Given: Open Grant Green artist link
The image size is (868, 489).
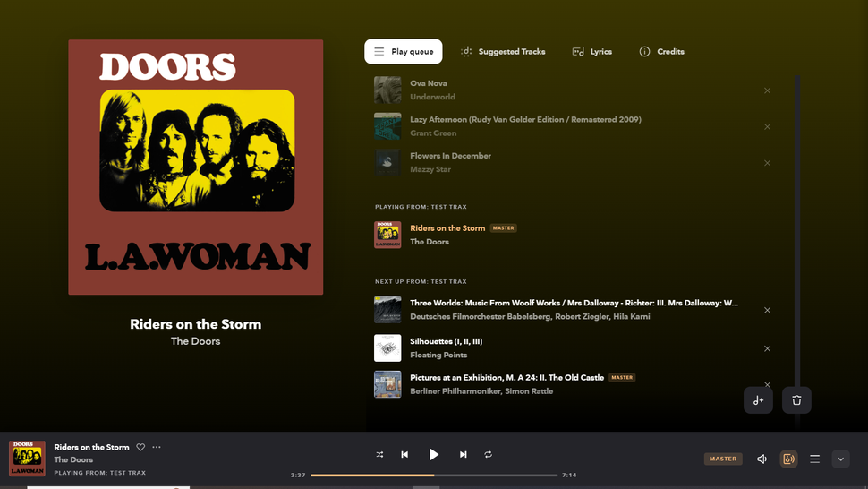Looking at the screenshot, I should point(433,133).
